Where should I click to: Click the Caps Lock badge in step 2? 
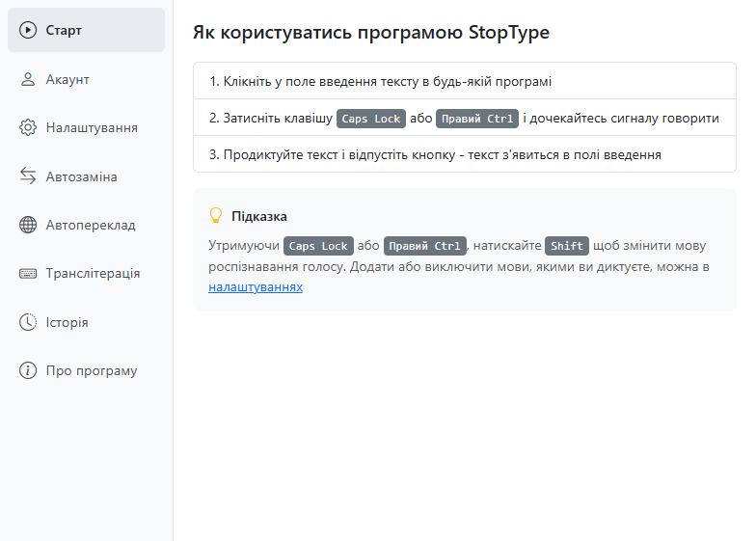372,119
